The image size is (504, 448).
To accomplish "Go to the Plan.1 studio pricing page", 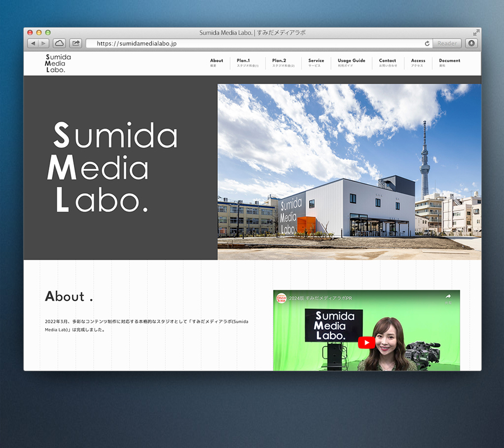I will [247, 63].
